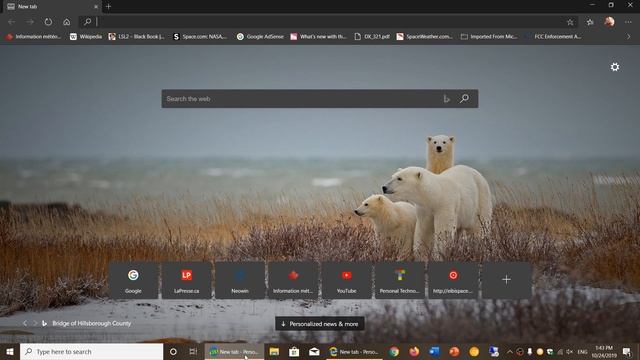
Task: Open the Google quick link tile
Action: pos(133,281)
